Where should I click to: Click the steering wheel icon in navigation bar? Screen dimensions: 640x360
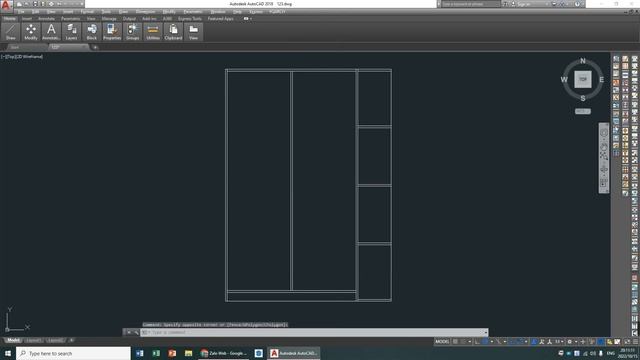click(x=604, y=133)
